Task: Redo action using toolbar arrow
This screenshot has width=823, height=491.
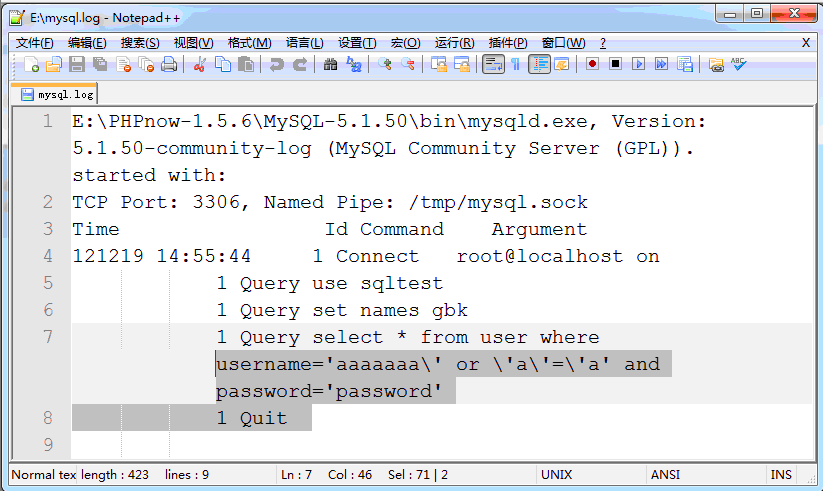Action: click(299, 65)
